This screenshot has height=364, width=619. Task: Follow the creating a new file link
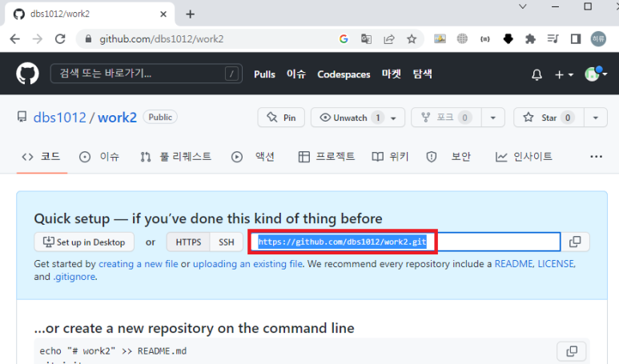coord(139,264)
